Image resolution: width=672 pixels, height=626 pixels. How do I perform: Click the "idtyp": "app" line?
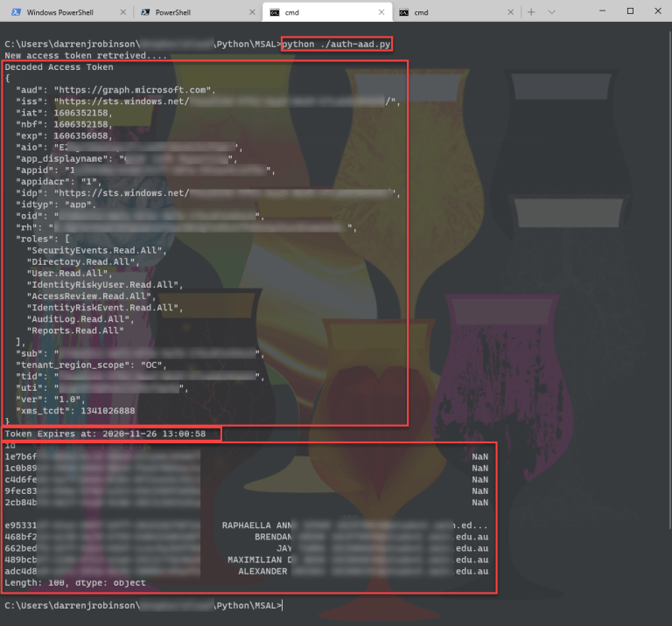tap(56, 205)
